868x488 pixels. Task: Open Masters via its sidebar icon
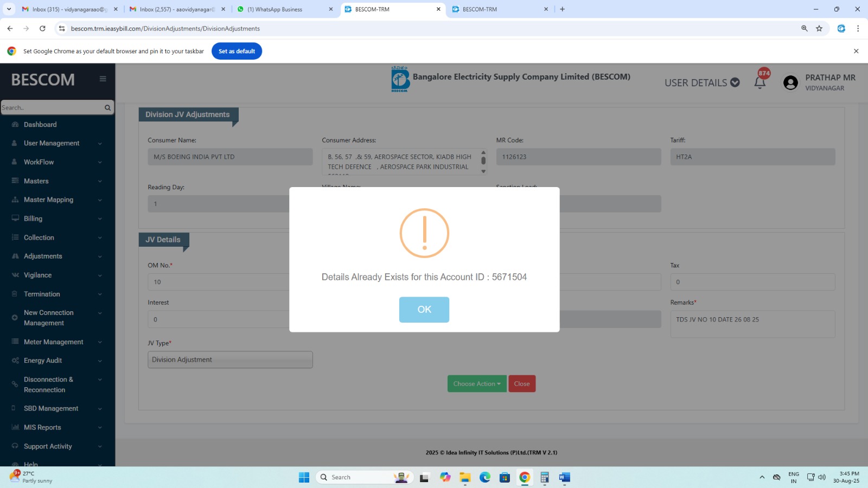click(x=15, y=181)
